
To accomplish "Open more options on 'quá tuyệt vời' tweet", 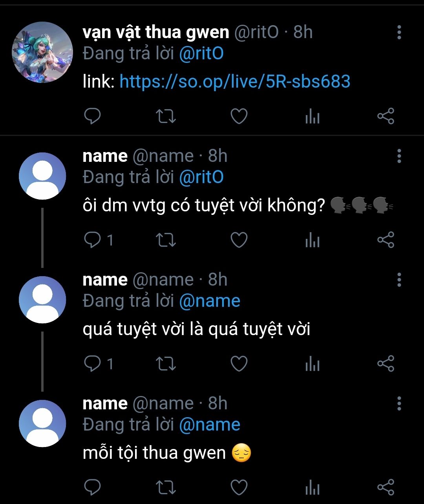I will [399, 280].
